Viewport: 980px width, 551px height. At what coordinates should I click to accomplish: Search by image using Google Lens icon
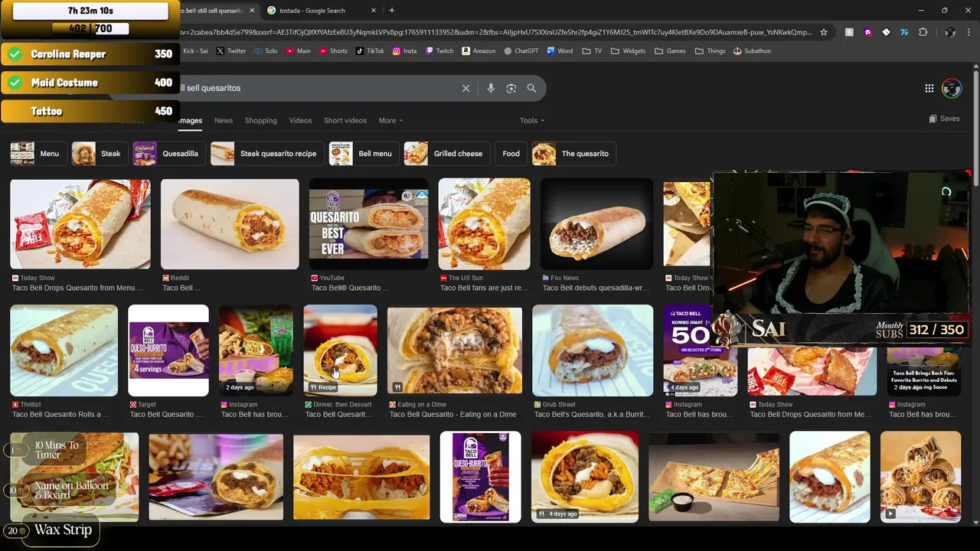point(511,88)
